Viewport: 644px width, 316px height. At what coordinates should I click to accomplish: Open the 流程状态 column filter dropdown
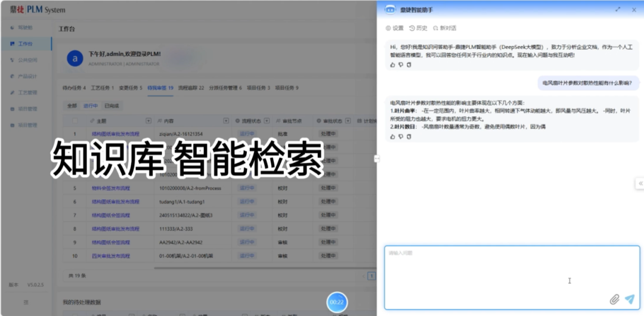tap(267, 121)
